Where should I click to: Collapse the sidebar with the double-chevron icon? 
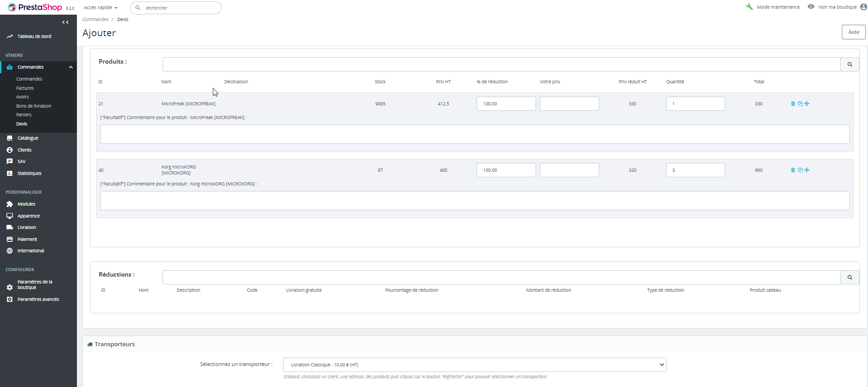coord(65,22)
